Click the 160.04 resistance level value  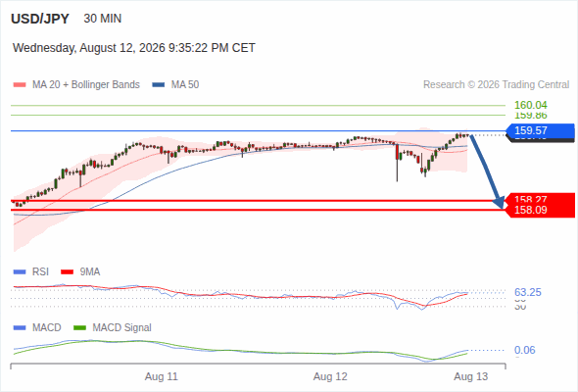click(530, 105)
